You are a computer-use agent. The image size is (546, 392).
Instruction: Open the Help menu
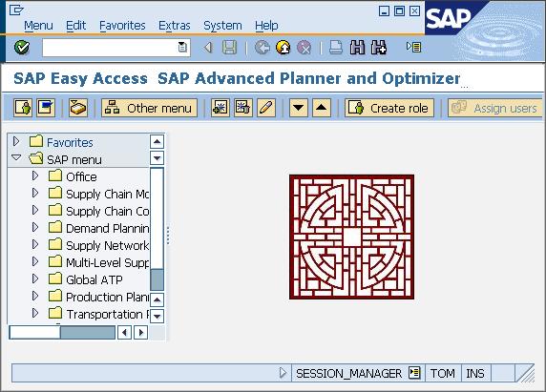(x=266, y=26)
